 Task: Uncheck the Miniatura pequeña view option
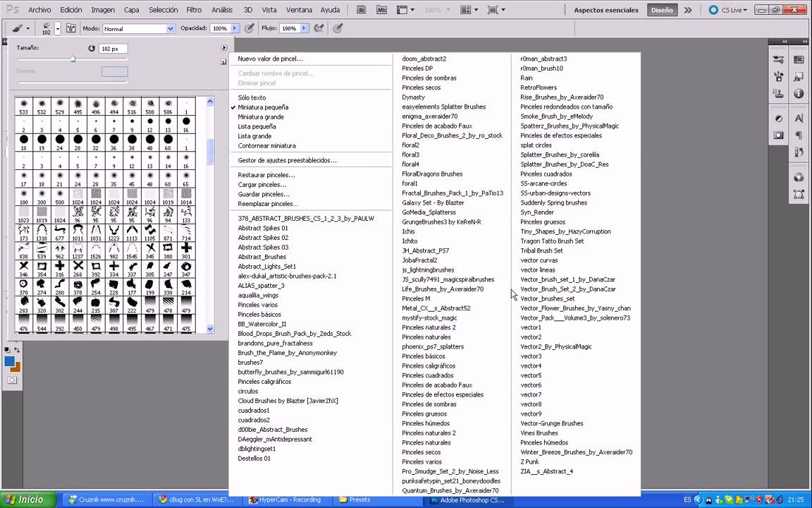(263, 107)
